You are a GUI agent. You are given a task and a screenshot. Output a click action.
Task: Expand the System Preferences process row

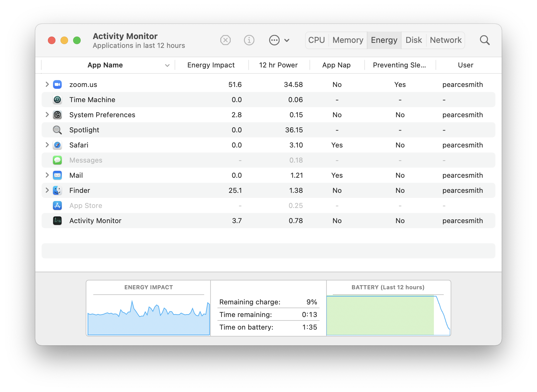pos(47,114)
